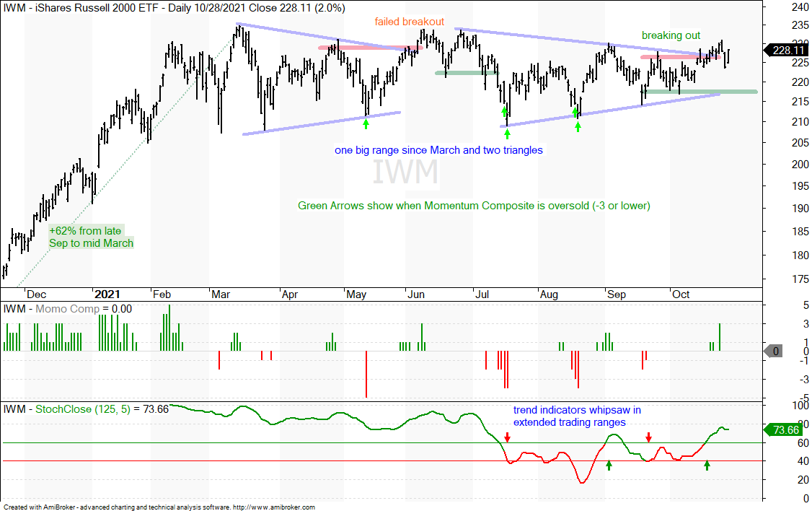This screenshot has width=812, height=511.
Task: Click the red down arrow near late September on StochClose
Action: coord(648,437)
